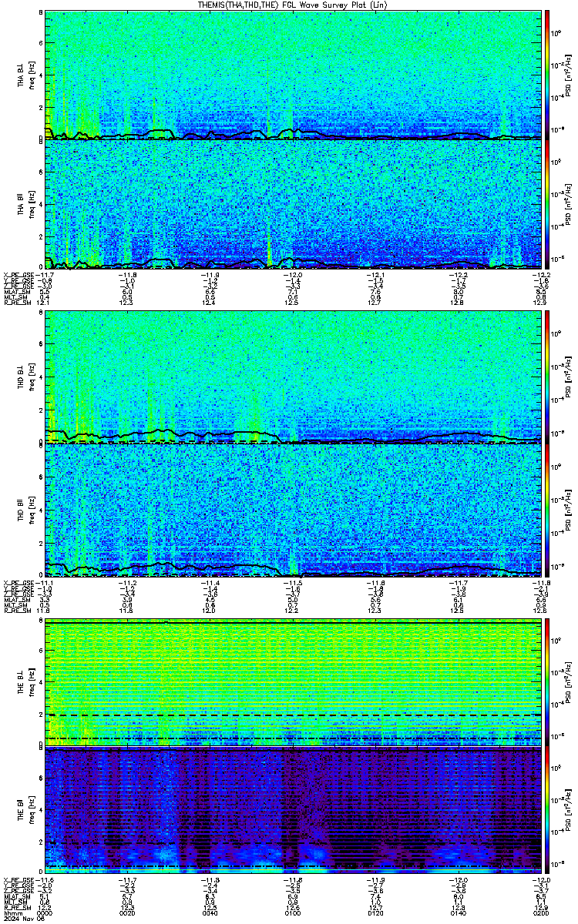Click the PSD color bar beside THA B-perpendicular panel

pyautogui.click(x=547, y=75)
